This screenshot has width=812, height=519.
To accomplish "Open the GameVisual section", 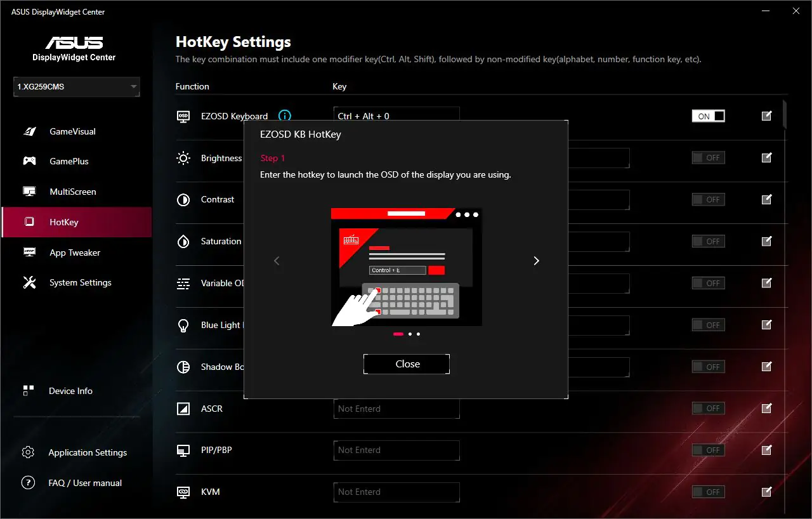I will [72, 132].
